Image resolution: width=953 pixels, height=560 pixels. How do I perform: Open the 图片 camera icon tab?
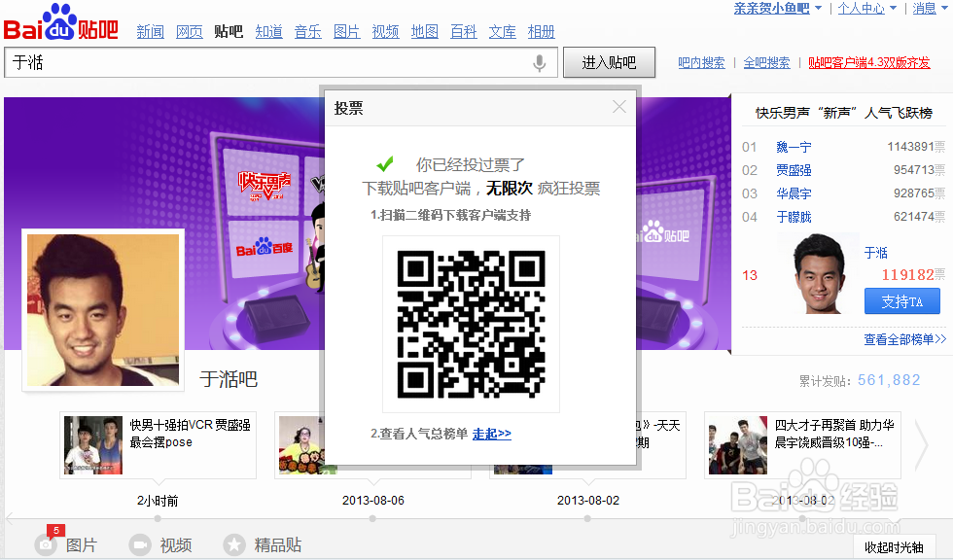pyautogui.click(x=66, y=544)
